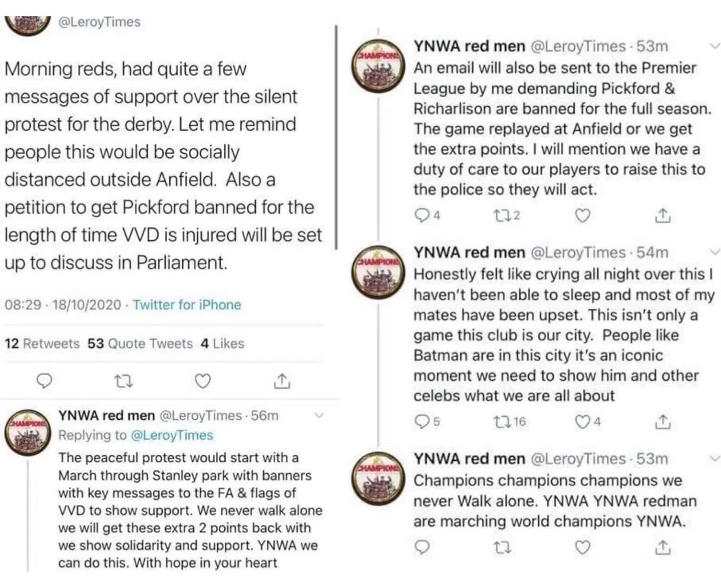Open the 53 Quote Tweets list
Screen dimensions: 721x588
click(140, 344)
